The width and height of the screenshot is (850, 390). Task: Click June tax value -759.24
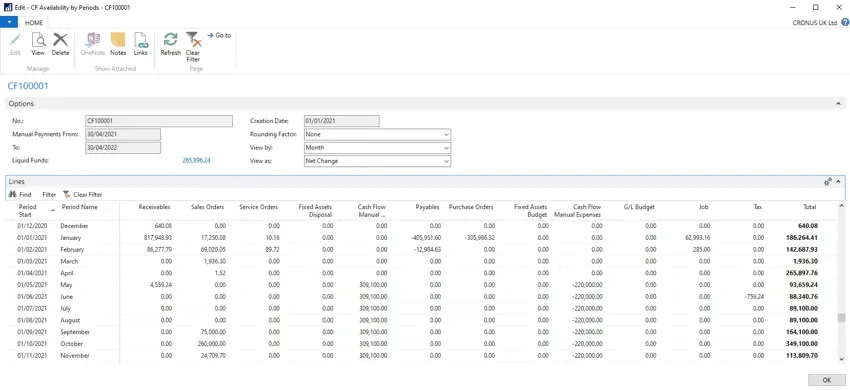click(754, 297)
